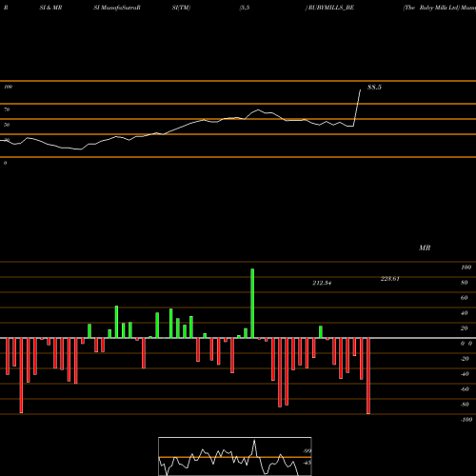Click the -40 label on the MR axis
The image size is (476, 476).
coord(465,374)
